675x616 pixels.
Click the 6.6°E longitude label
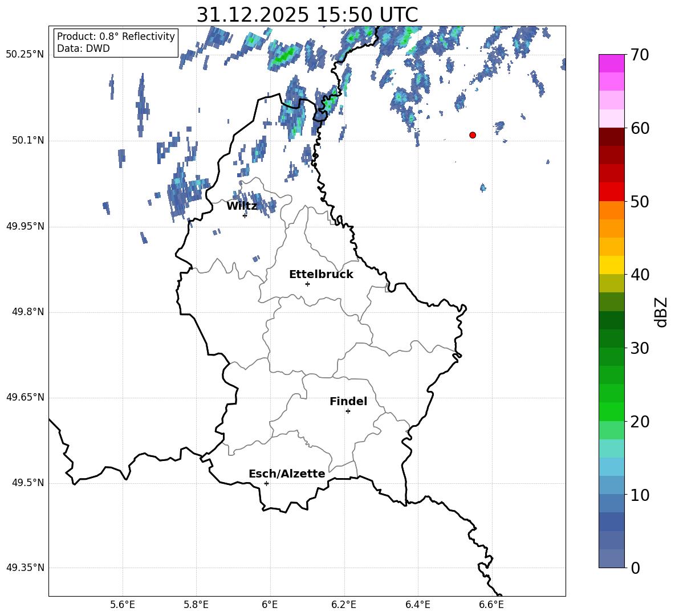click(x=491, y=605)
